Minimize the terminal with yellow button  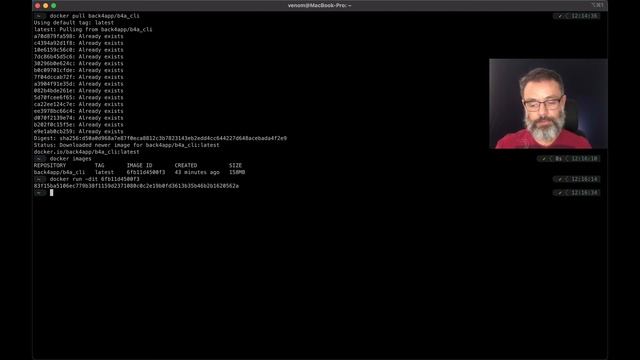pyautogui.click(x=46, y=6)
